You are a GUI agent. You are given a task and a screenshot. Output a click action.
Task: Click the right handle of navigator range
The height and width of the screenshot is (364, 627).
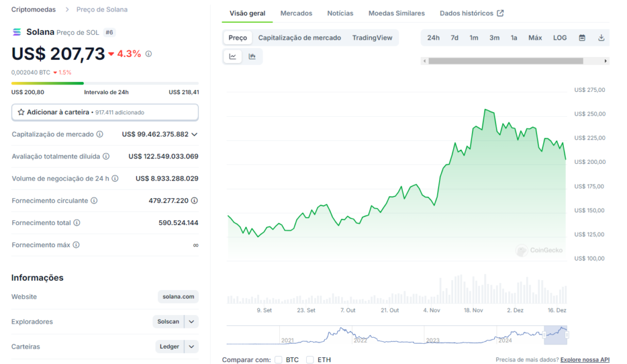pos(567,335)
